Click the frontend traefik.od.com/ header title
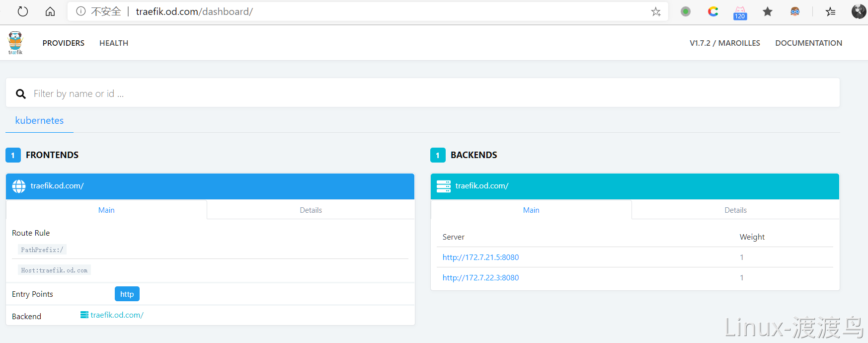This screenshot has width=868, height=343. point(57,185)
